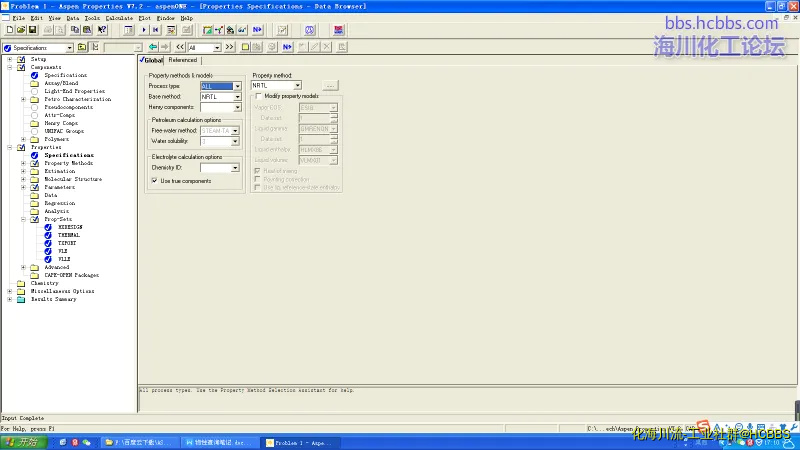Select the Estimation folder in the tree
This screenshot has height=450, width=800.
click(x=59, y=171)
